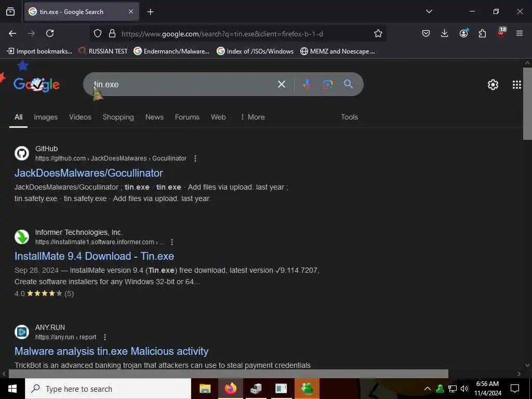Switch to the News tab

point(154,117)
